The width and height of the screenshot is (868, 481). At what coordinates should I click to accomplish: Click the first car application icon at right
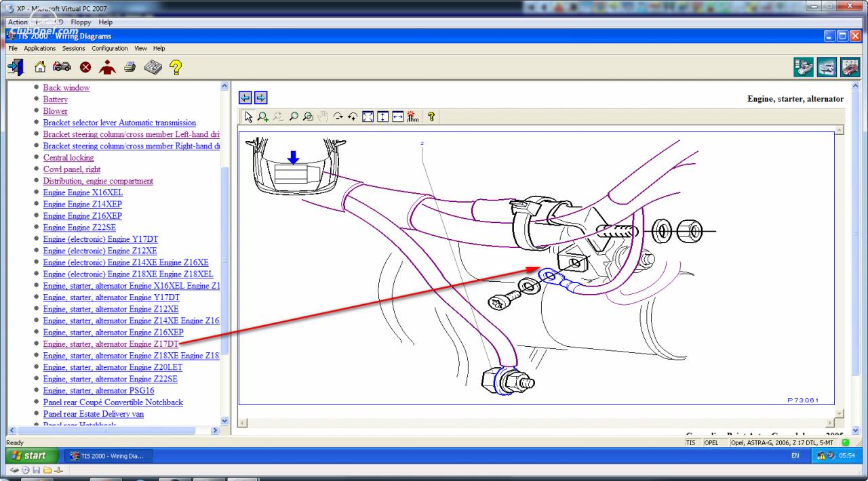click(804, 67)
